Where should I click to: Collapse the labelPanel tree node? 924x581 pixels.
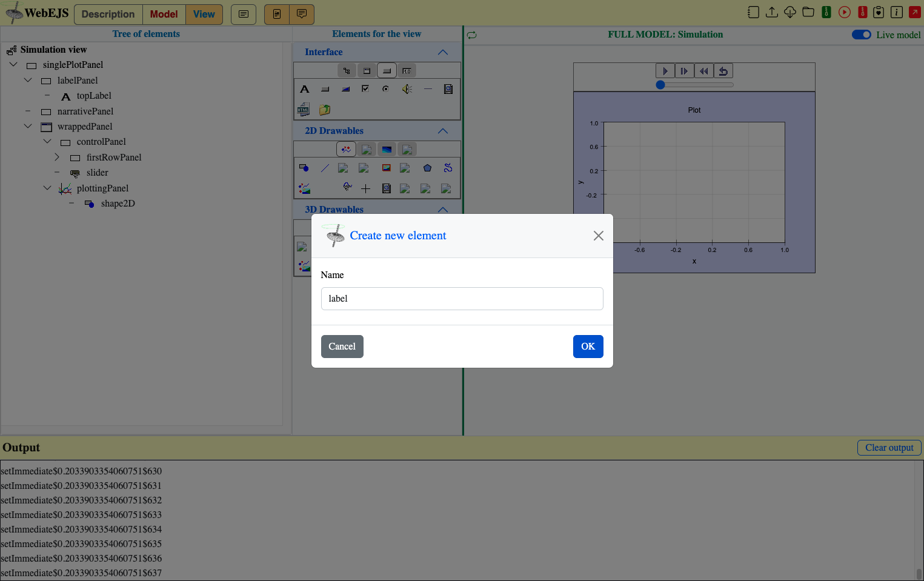(x=28, y=80)
